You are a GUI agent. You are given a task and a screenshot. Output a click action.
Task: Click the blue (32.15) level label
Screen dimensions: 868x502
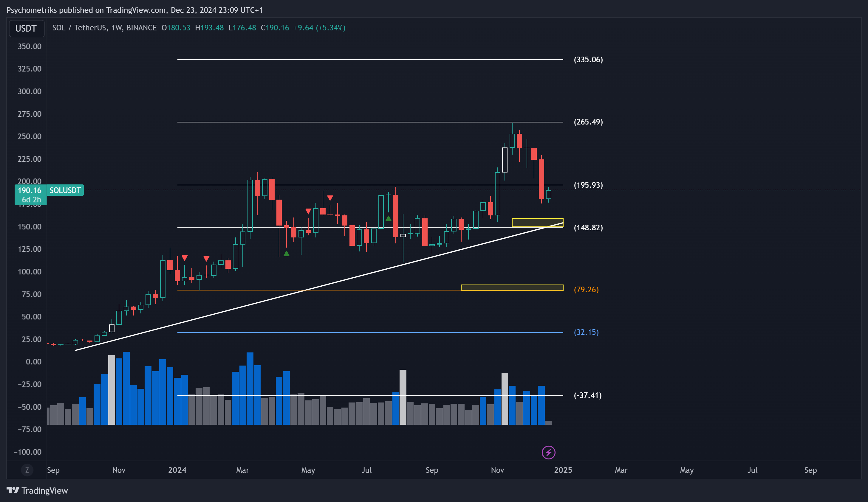pyautogui.click(x=586, y=332)
